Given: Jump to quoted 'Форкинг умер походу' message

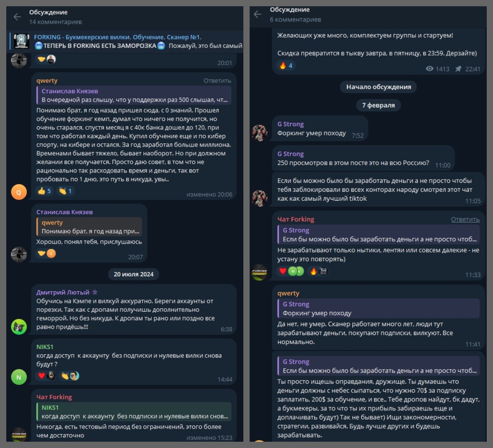Looking at the screenshot, I should point(379,308).
